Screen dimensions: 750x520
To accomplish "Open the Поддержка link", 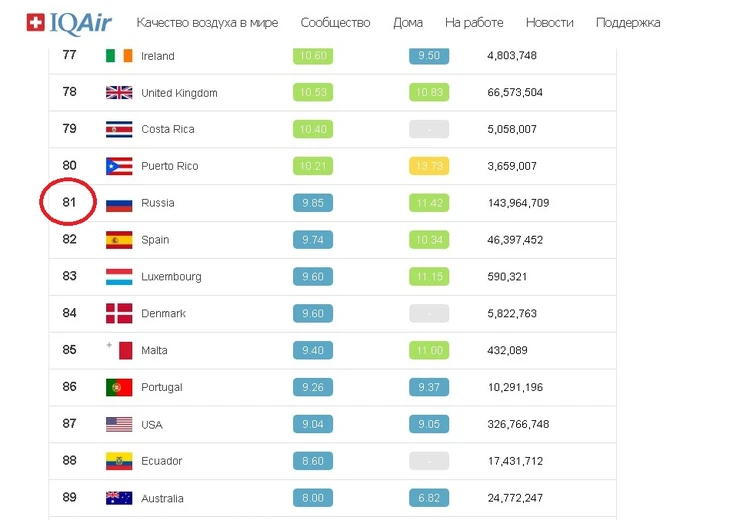I will pos(628,22).
